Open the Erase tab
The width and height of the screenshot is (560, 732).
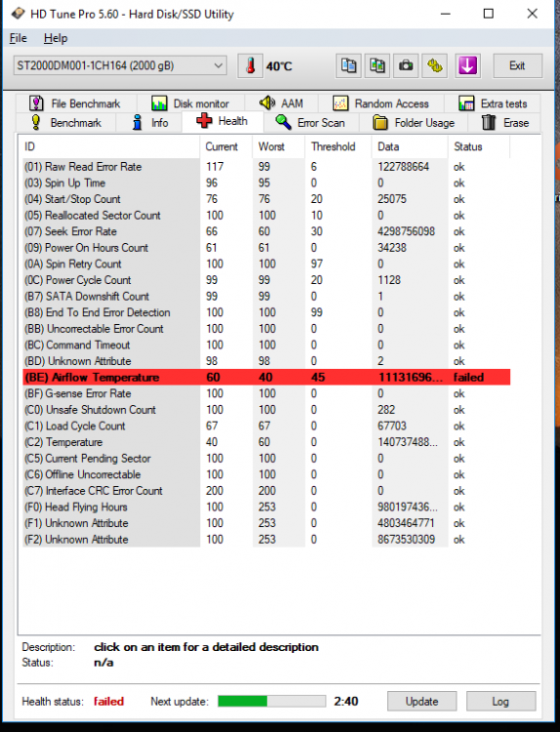coord(506,123)
